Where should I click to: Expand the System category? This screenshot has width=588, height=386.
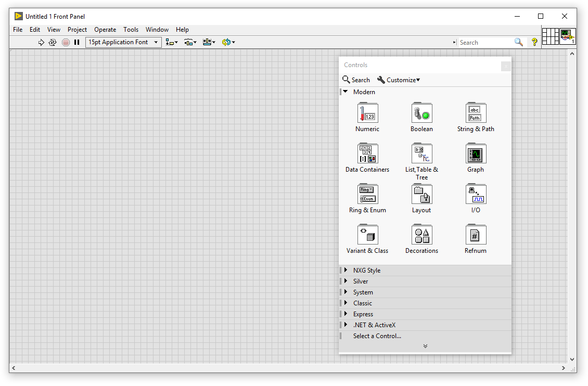click(x=346, y=291)
